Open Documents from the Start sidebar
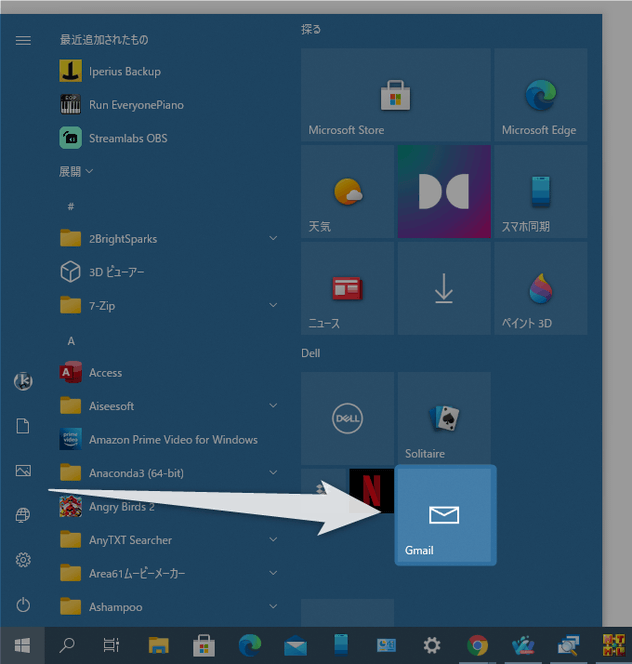The height and width of the screenshot is (664, 632). click(23, 426)
